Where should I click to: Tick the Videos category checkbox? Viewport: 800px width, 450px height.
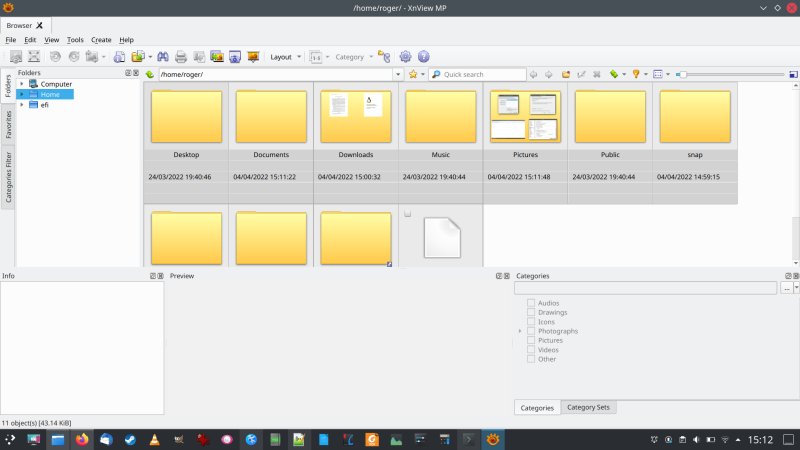[x=531, y=350]
